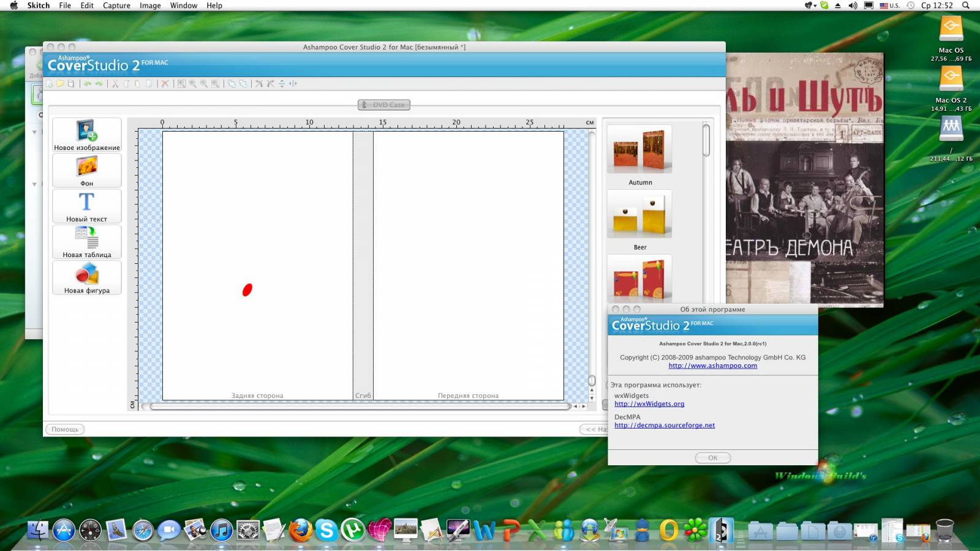Open App Store from the Dock
The width and height of the screenshot is (980, 551).
pyautogui.click(x=64, y=530)
